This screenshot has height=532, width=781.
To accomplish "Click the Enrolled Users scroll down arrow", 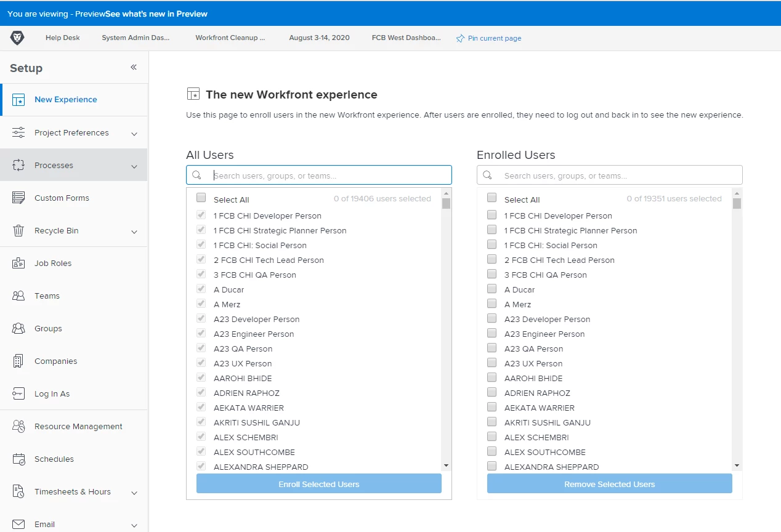I will [737, 466].
